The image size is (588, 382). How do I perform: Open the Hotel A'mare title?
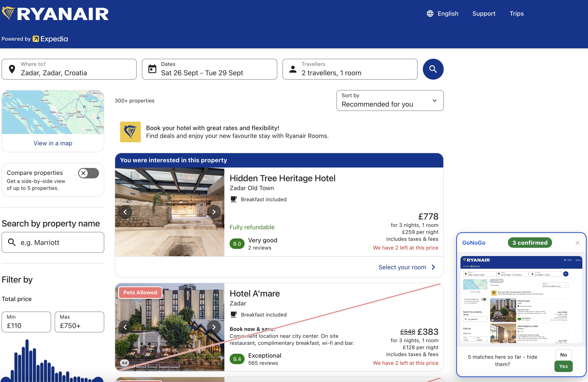pyautogui.click(x=255, y=294)
